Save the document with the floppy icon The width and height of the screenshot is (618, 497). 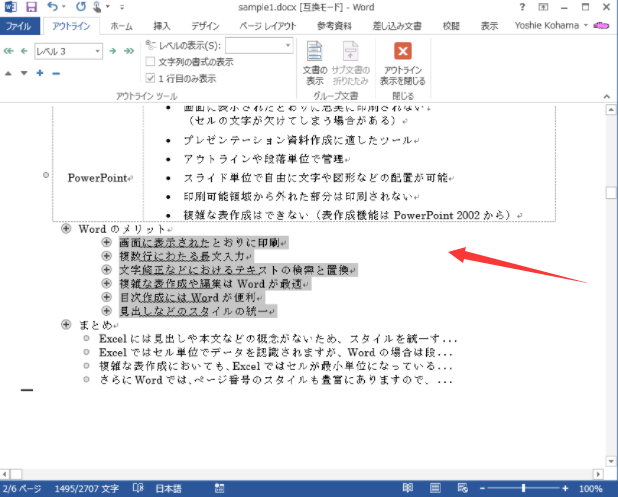point(31,7)
